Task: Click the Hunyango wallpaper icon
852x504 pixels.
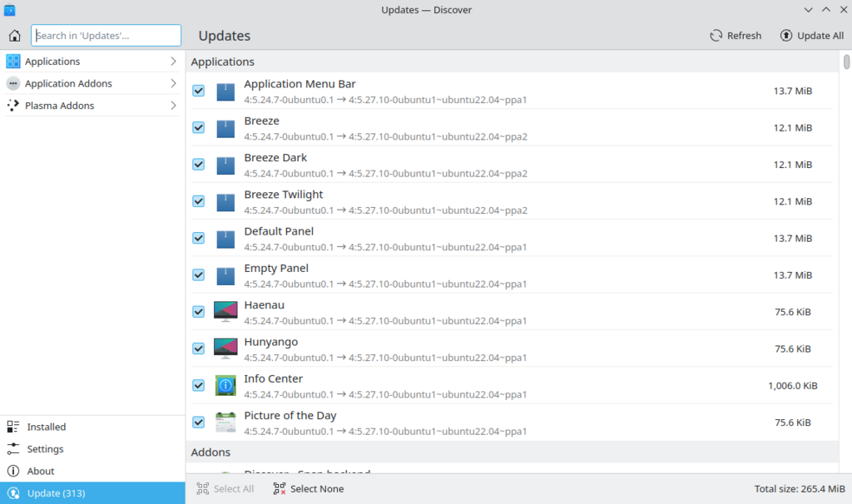Action: 225,348
